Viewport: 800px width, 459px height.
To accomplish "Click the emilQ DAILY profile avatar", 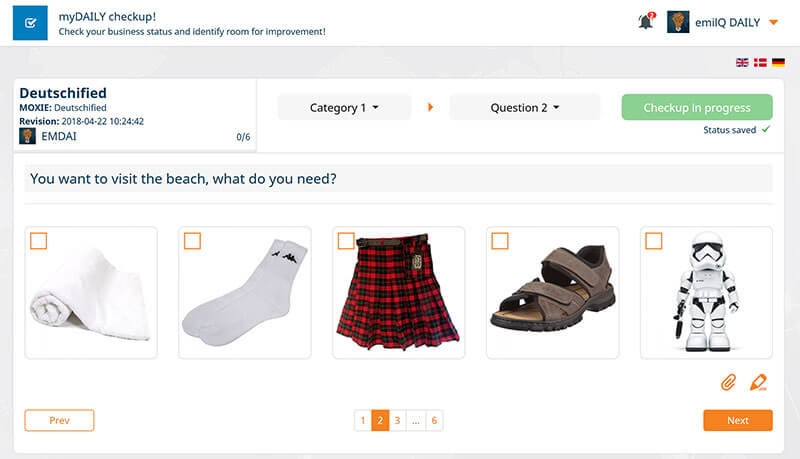I will (678, 22).
